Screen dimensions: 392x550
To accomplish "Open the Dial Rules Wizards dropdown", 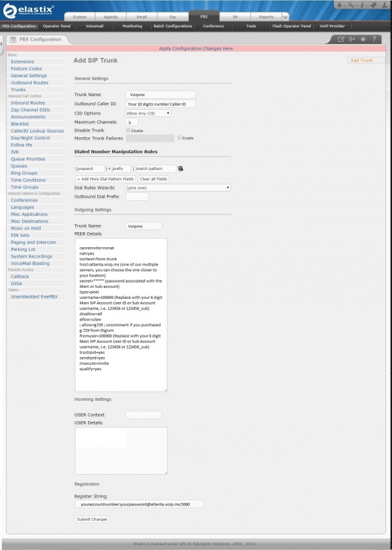I will click(x=178, y=188).
